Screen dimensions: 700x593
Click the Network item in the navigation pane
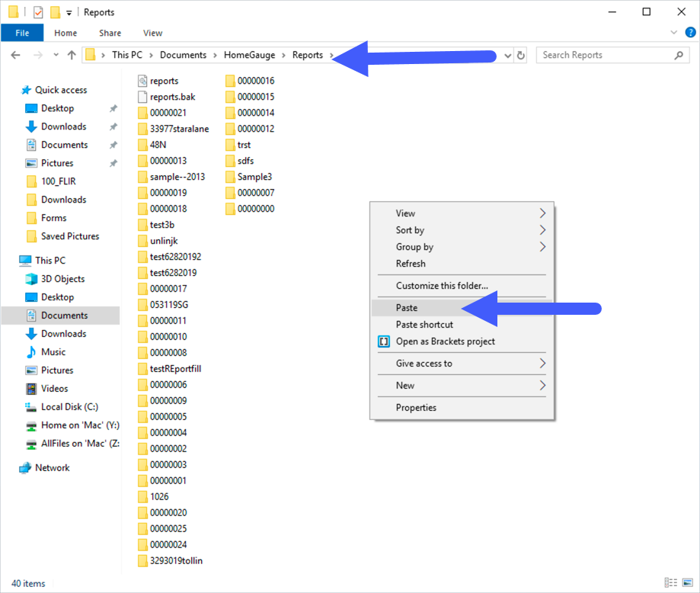(x=51, y=467)
